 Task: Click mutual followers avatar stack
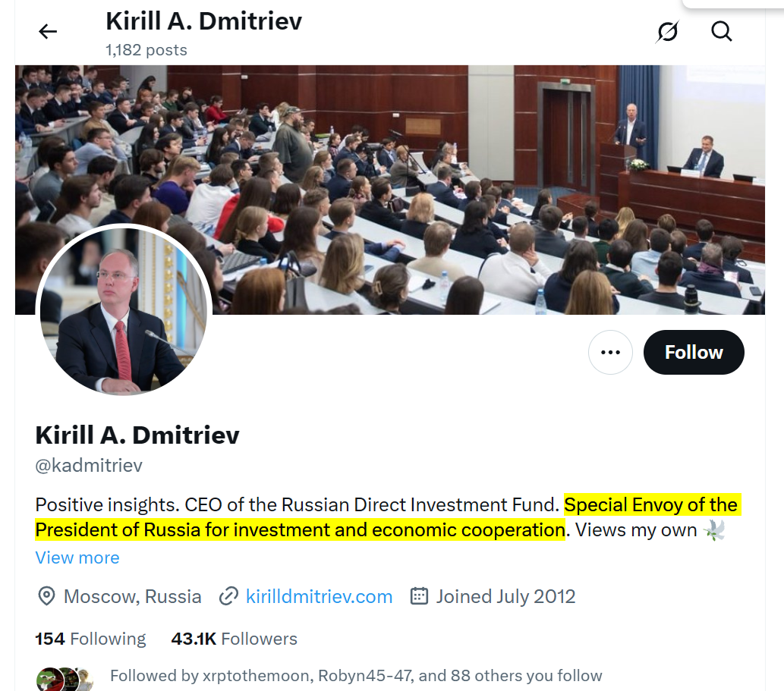[x=65, y=680]
